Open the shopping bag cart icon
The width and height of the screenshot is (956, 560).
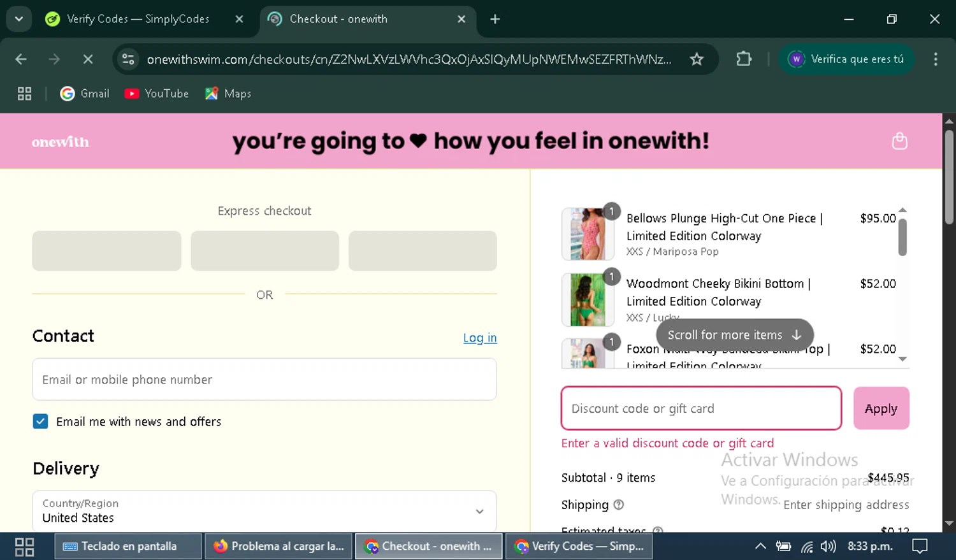899,141
